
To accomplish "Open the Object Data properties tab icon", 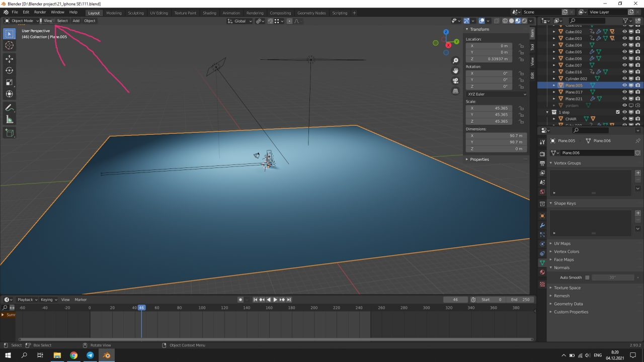I will 542,263.
